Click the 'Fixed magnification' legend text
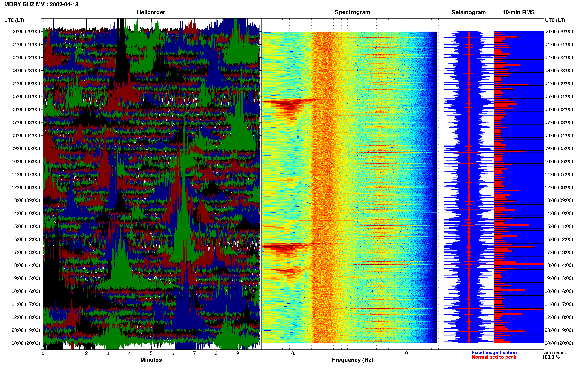588x368 pixels. [494, 352]
